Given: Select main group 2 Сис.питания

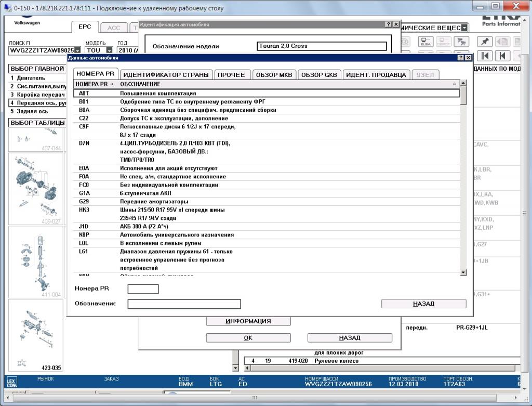Looking at the screenshot, I should pyautogui.click(x=37, y=86).
